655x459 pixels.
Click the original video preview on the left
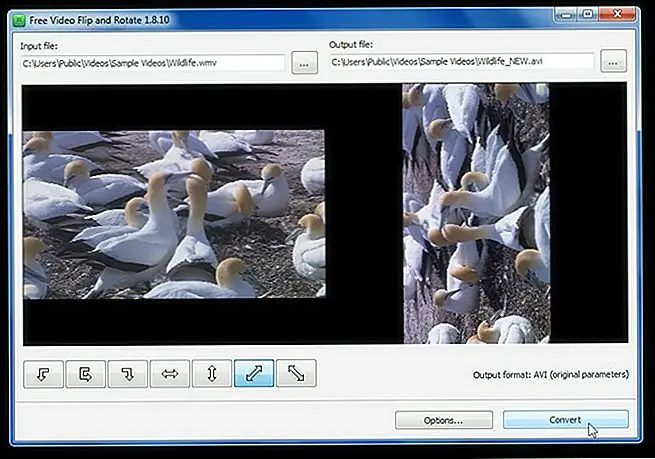pos(174,214)
